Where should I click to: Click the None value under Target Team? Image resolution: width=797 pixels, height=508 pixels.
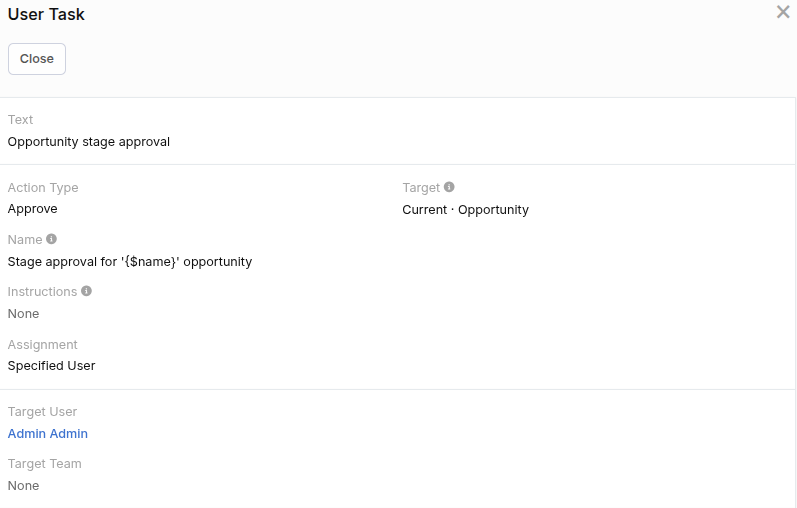click(x=24, y=486)
